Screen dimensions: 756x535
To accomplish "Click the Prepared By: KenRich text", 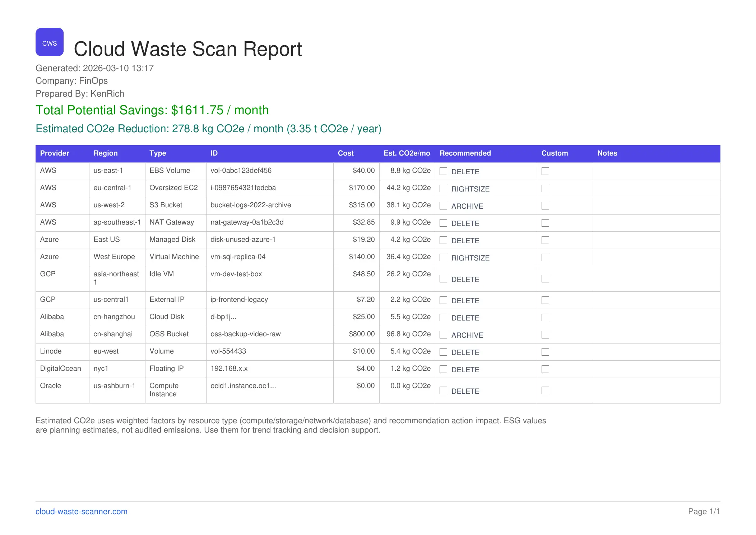I will pos(80,94).
